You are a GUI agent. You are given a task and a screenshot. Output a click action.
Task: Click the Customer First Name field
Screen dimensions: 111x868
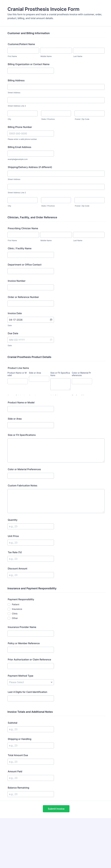coord(23,50)
